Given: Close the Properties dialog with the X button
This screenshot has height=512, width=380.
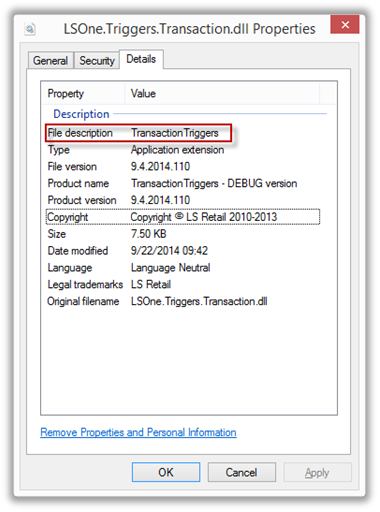Looking at the screenshot, I should (x=345, y=24).
